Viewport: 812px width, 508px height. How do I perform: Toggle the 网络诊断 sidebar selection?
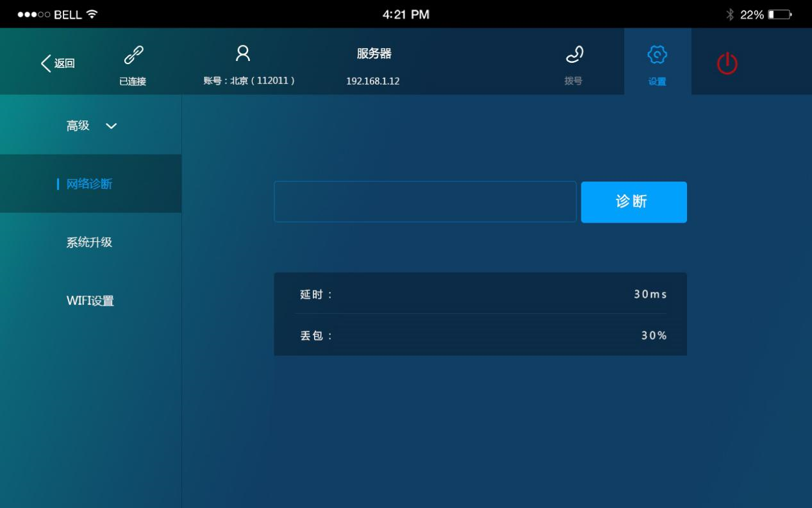pos(90,183)
